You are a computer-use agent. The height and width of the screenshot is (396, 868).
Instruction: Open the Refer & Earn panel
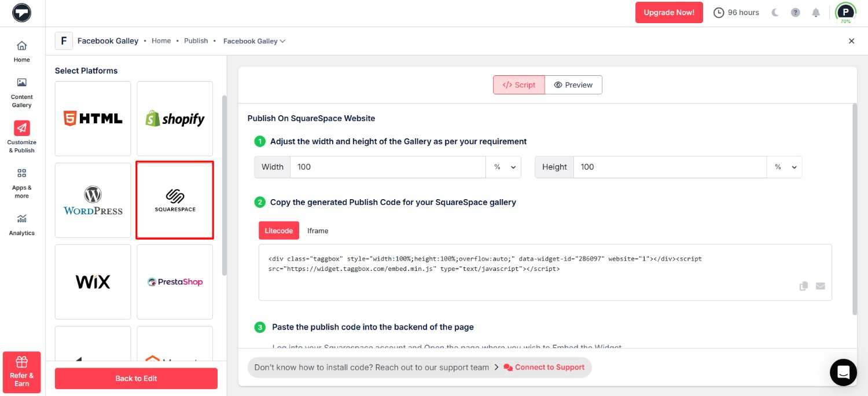(x=21, y=371)
